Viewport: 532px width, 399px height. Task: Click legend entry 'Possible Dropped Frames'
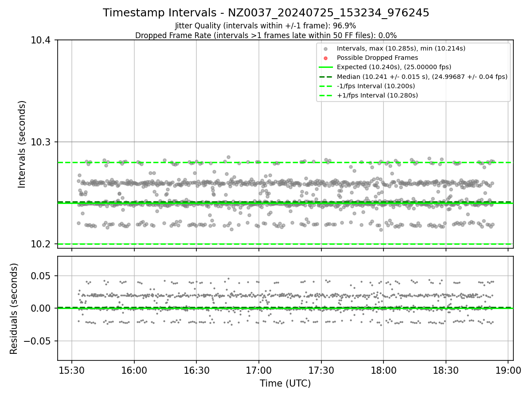377,58
